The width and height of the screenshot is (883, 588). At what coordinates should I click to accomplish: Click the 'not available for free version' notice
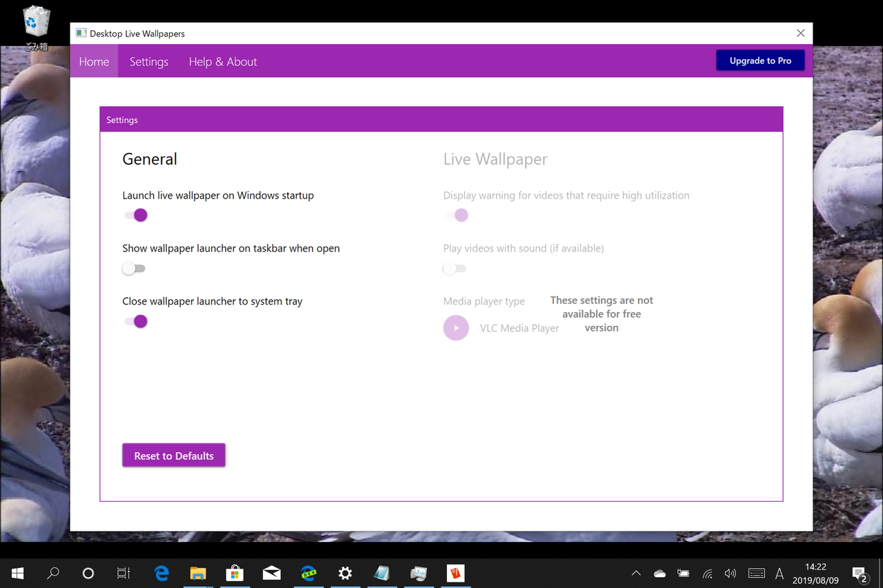click(602, 314)
